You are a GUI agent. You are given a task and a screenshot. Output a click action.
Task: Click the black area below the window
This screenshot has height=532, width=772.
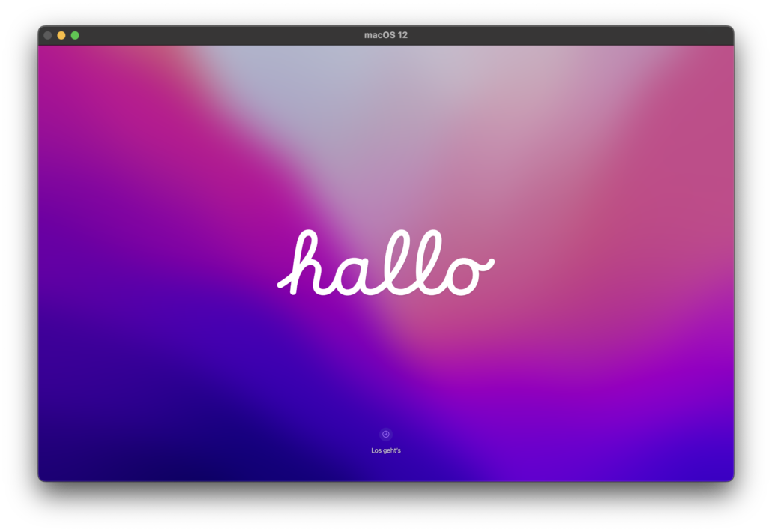point(386,507)
